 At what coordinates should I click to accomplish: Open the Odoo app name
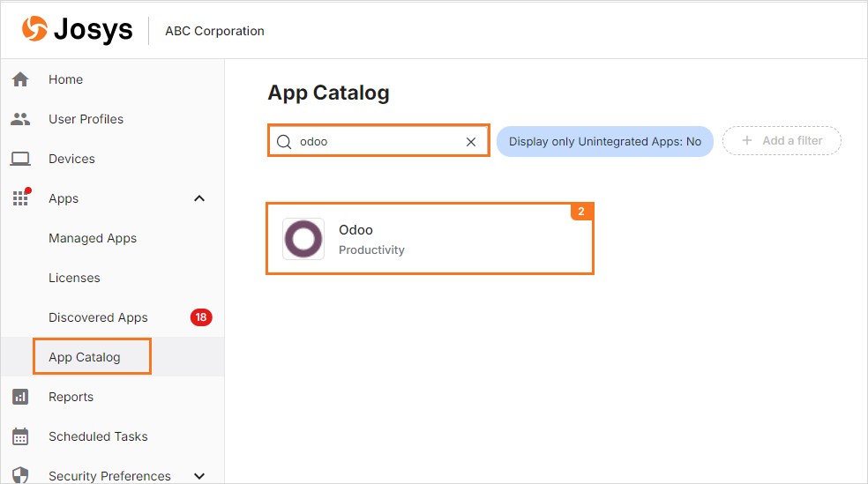[x=356, y=229]
